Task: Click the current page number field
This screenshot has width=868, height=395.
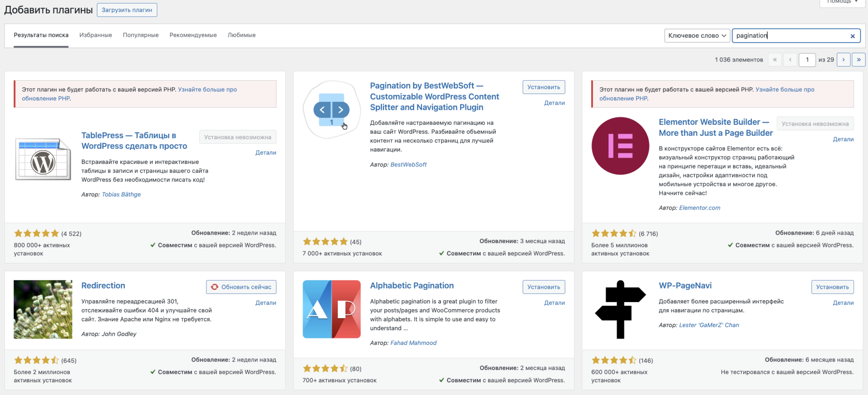Action: coord(807,60)
